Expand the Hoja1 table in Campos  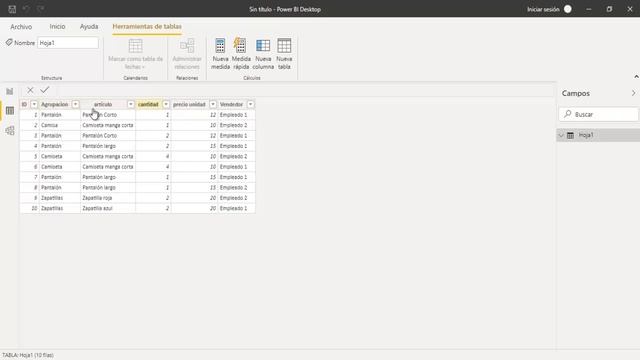pyautogui.click(x=561, y=135)
